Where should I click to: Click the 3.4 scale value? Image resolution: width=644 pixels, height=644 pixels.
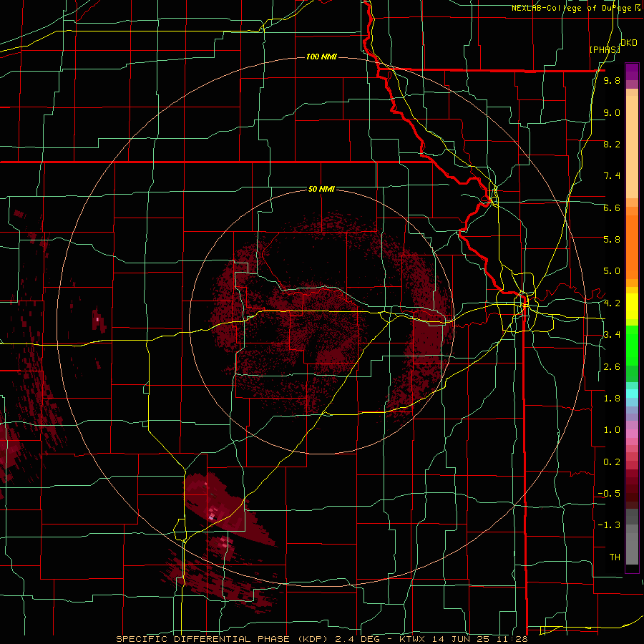pyautogui.click(x=612, y=335)
